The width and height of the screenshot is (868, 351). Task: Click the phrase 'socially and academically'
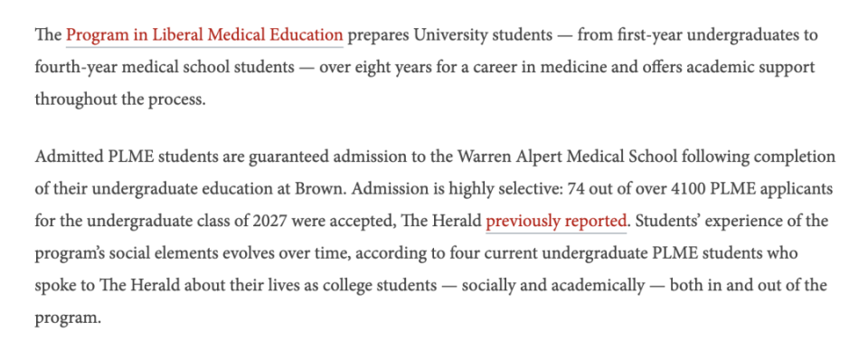pos(553,286)
